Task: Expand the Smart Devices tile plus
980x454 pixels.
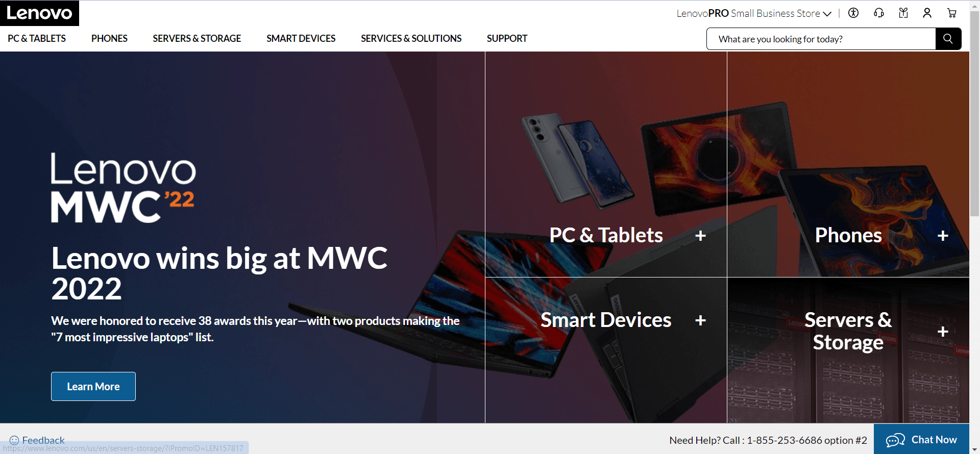Action: click(700, 320)
